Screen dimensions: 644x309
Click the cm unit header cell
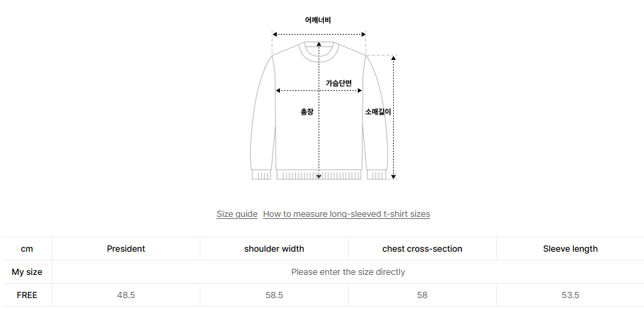pyautogui.click(x=27, y=249)
